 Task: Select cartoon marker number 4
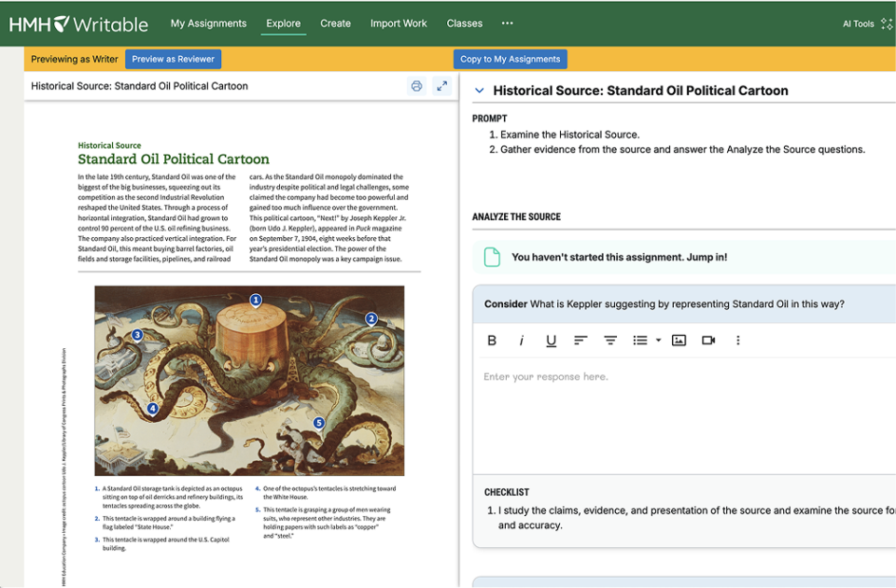tap(152, 409)
